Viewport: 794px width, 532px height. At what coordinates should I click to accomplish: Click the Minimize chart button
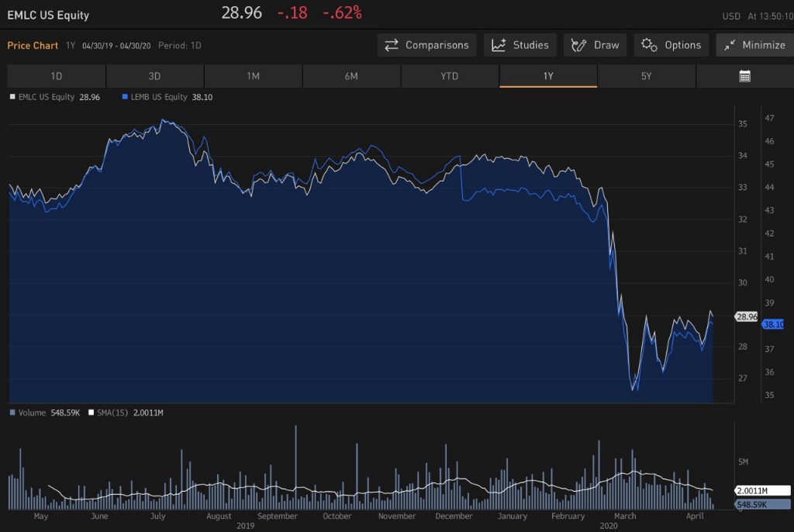754,45
